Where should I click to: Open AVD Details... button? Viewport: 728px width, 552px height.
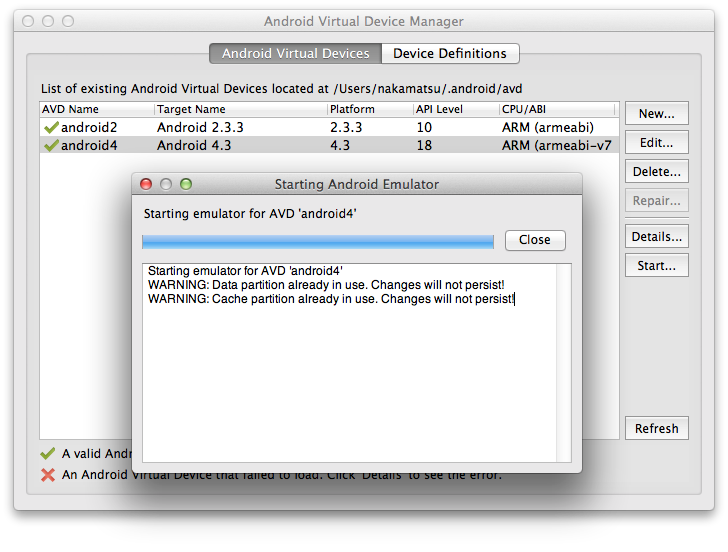[656, 237]
